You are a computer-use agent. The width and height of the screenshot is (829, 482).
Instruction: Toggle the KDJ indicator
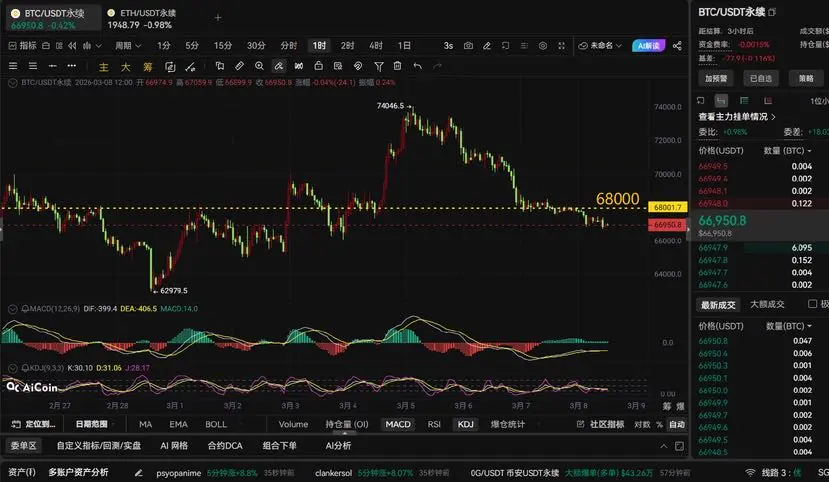465,424
